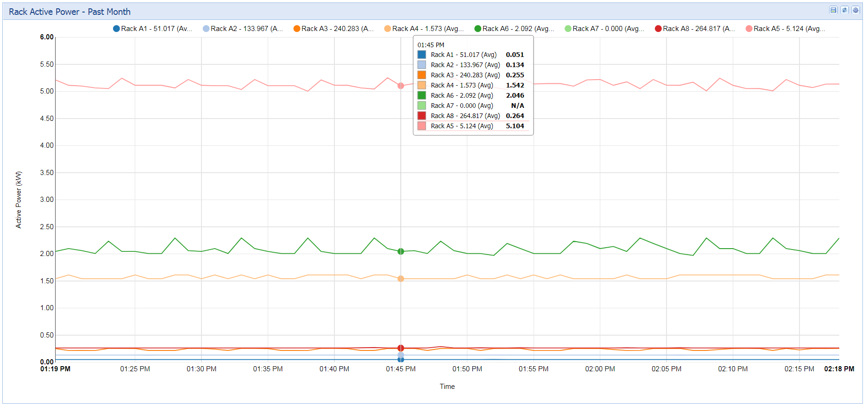Click the Rack A6 green legend dot
868x406 pixels.
478,29
